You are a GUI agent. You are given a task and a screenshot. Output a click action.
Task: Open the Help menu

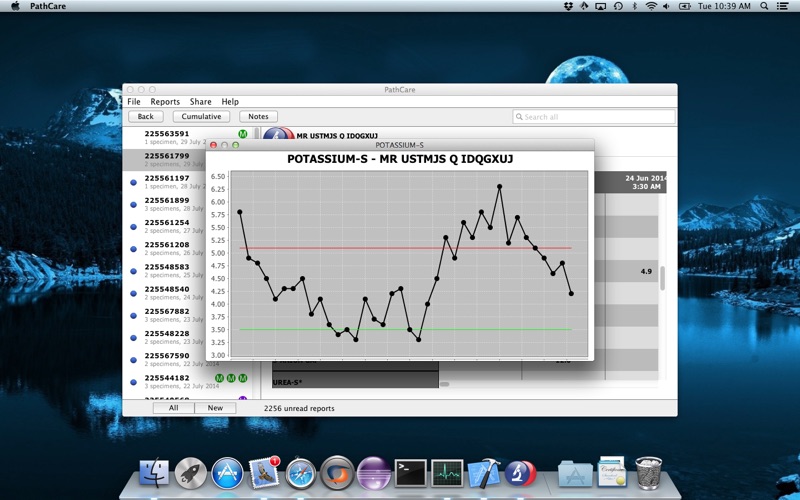pyautogui.click(x=230, y=102)
